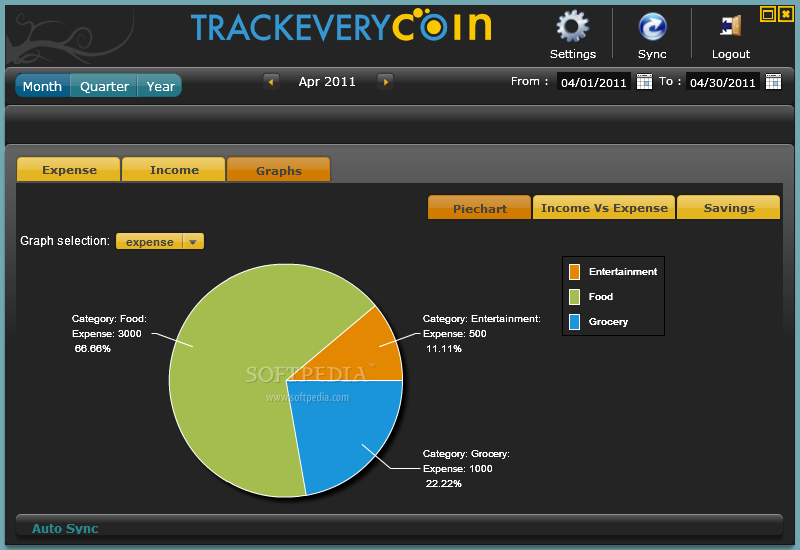Select the Month period view
Screen dimensions: 800x550
point(42,86)
